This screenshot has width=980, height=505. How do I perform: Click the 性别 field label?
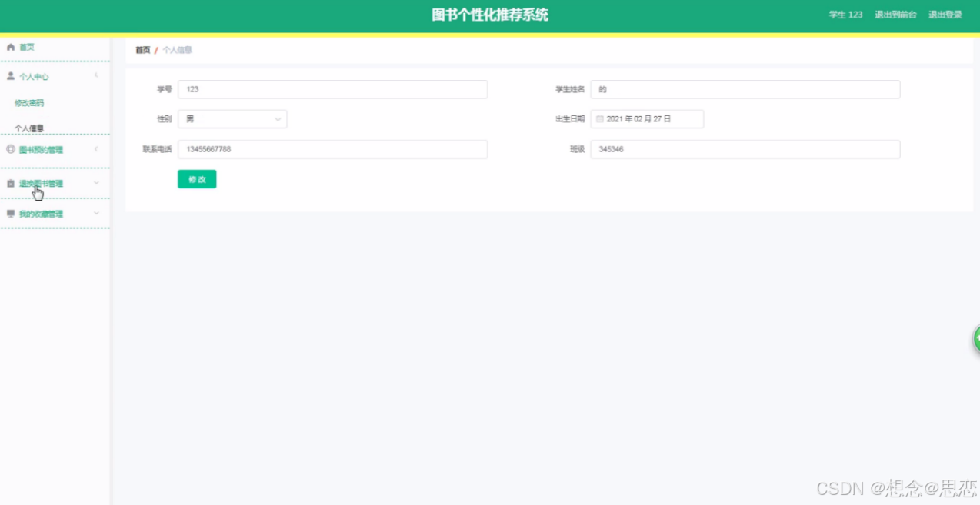point(165,119)
